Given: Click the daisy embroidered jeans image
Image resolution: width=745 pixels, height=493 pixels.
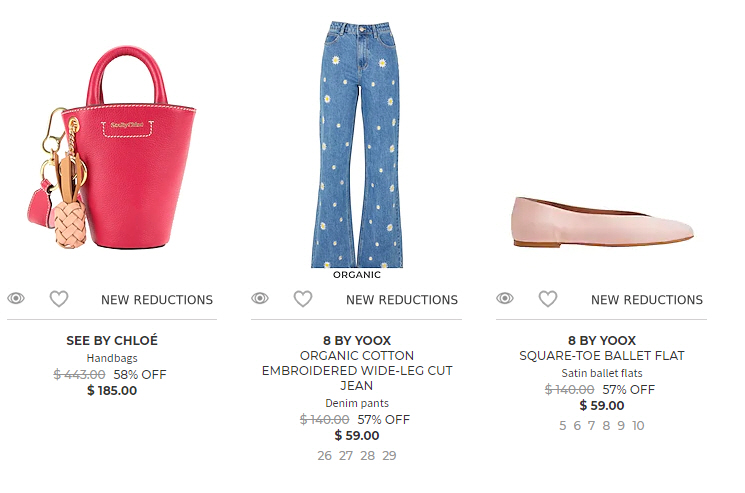Looking at the screenshot, I should [x=357, y=144].
